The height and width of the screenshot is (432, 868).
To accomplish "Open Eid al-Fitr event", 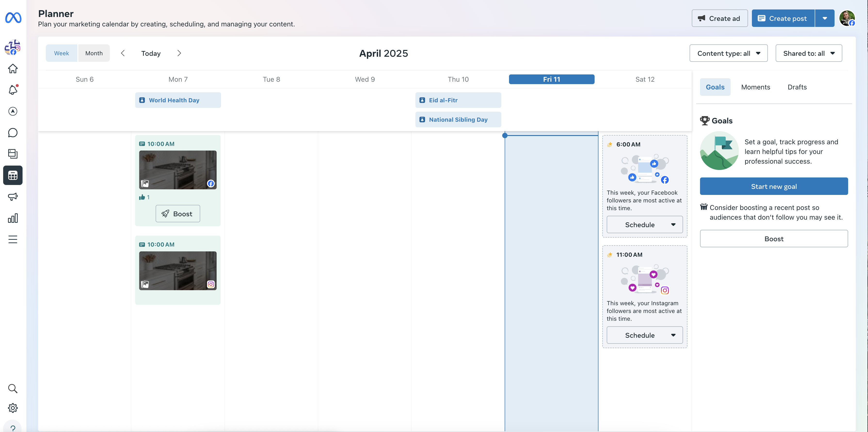I will [x=458, y=100].
